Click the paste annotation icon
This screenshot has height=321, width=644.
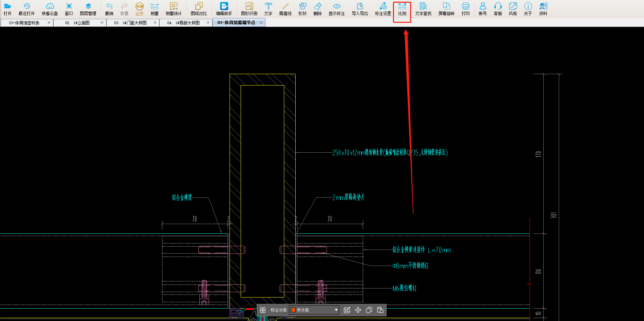380,310
